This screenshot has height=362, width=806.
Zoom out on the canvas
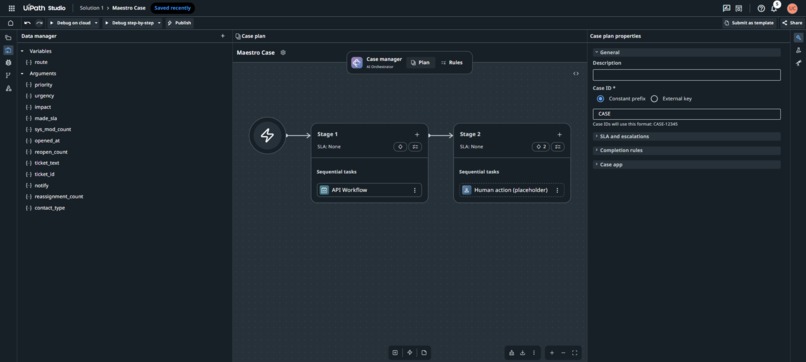pos(563,353)
